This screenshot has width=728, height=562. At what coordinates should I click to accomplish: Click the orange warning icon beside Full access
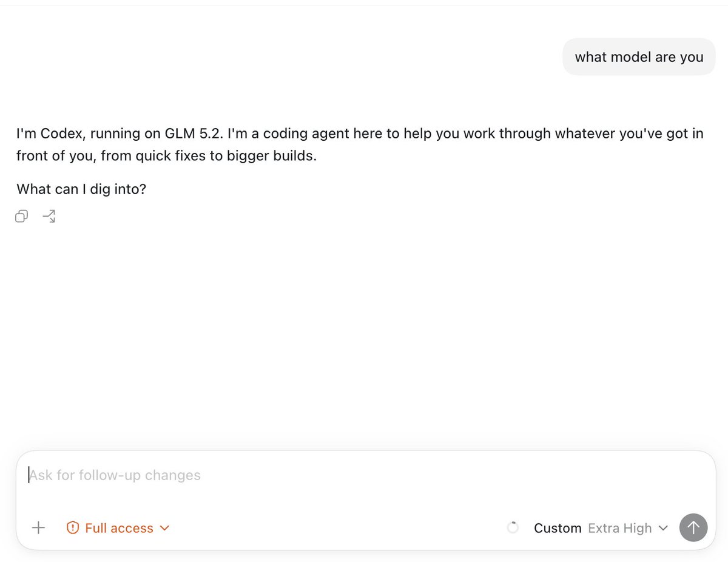pyautogui.click(x=73, y=528)
